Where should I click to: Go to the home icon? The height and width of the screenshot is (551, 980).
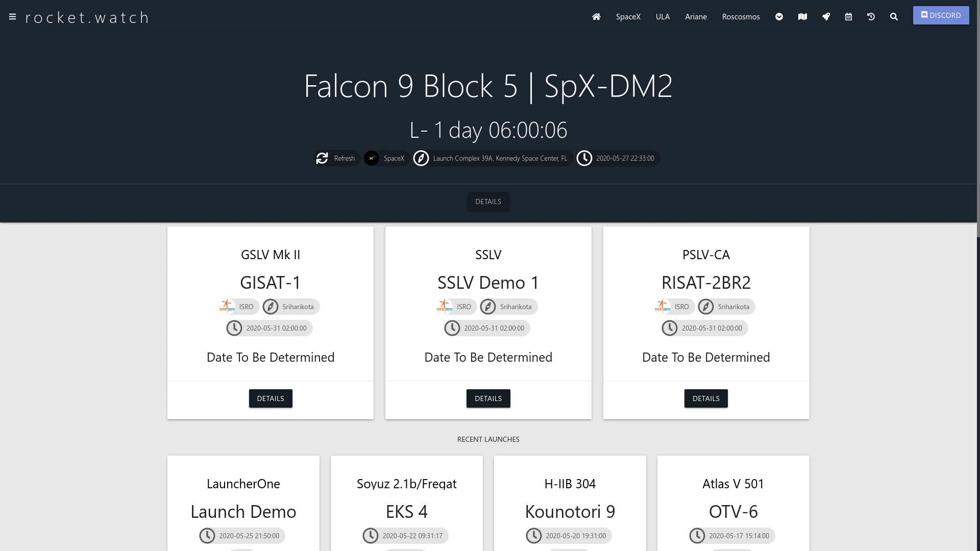(596, 17)
